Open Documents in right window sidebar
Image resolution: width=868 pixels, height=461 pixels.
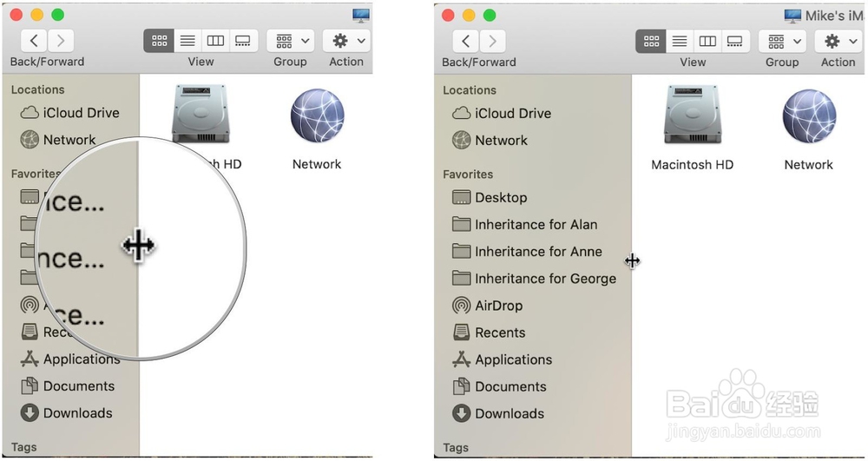500,386
